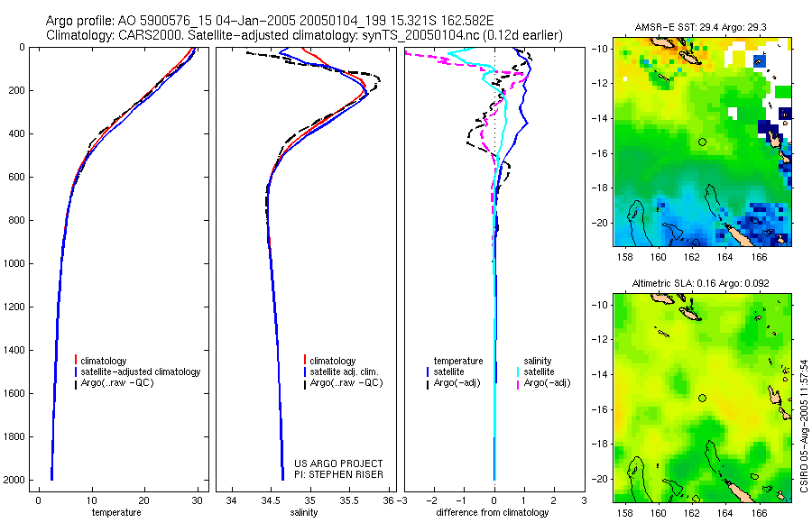Click magenta salinity Argo(-adj) legend marker
Screen dimensions: 812x523
(518, 383)
